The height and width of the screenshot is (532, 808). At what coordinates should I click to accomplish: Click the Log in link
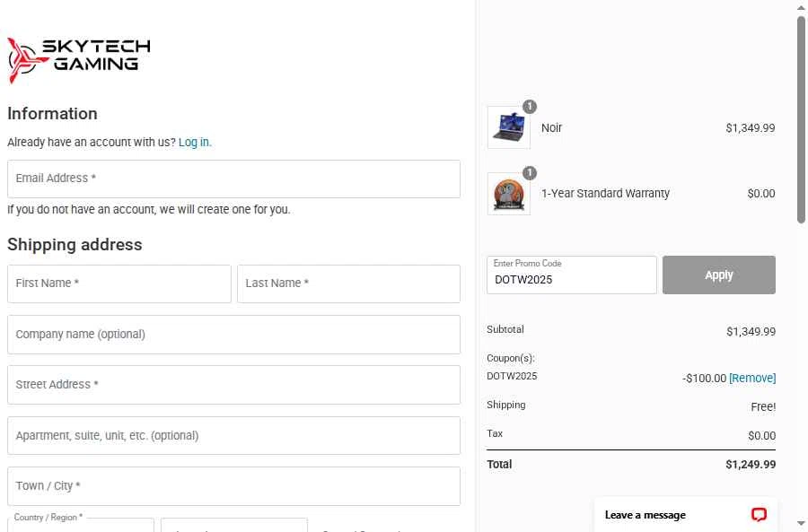pyautogui.click(x=195, y=142)
